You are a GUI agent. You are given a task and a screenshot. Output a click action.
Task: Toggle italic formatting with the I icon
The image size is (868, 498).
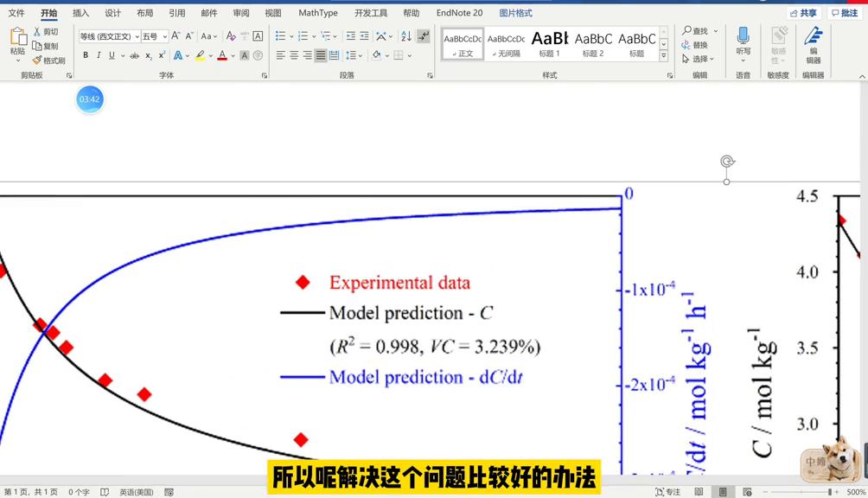(x=98, y=54)
